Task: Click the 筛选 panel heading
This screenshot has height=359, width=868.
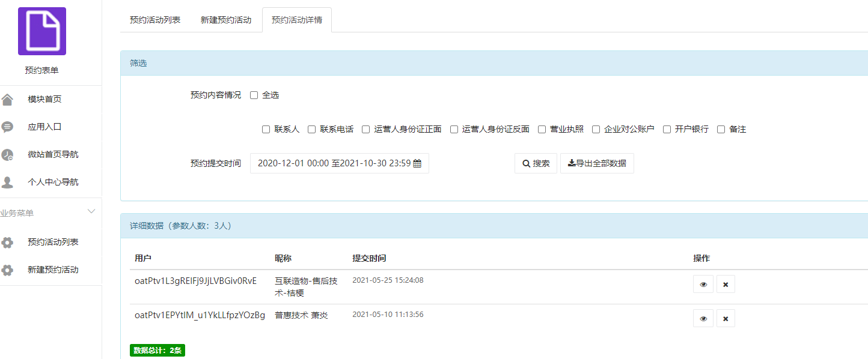Action: point(138,63)
